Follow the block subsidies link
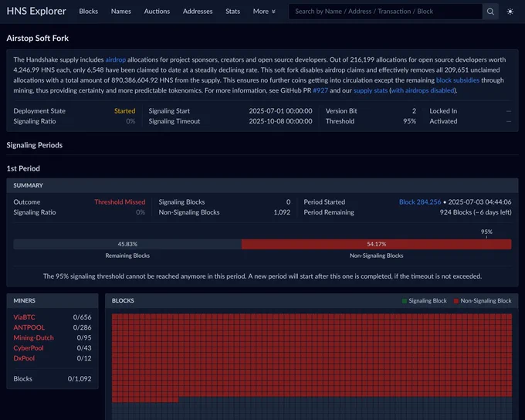This screenshot has height=420, width=525. click(x=457, y=80)
